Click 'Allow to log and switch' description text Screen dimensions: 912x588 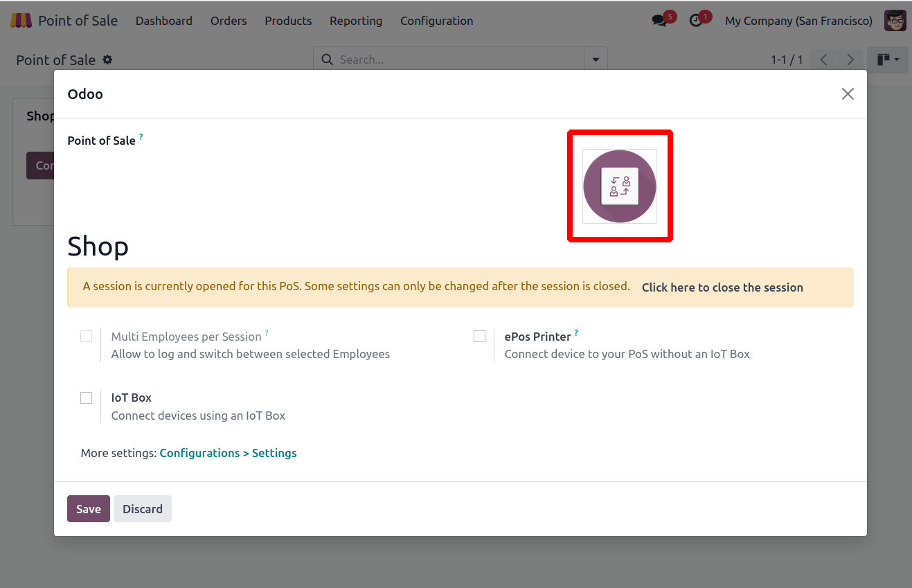tap(251, 354)
